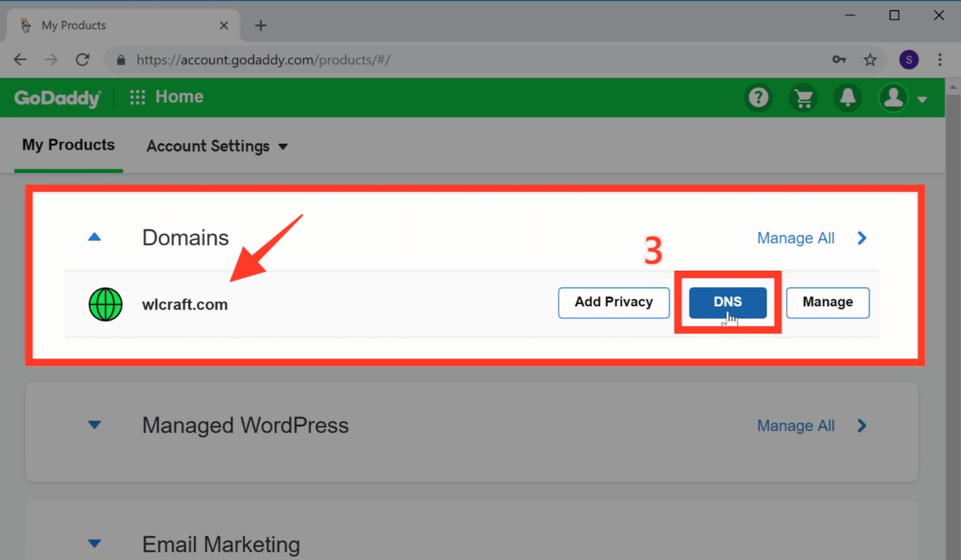Click the Domains heading
The image size is (961, 560).
point(185,238)
